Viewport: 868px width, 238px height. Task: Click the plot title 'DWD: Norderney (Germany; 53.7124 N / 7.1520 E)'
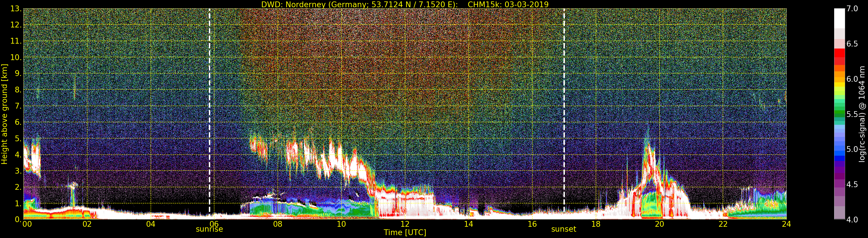coord(359,4)
